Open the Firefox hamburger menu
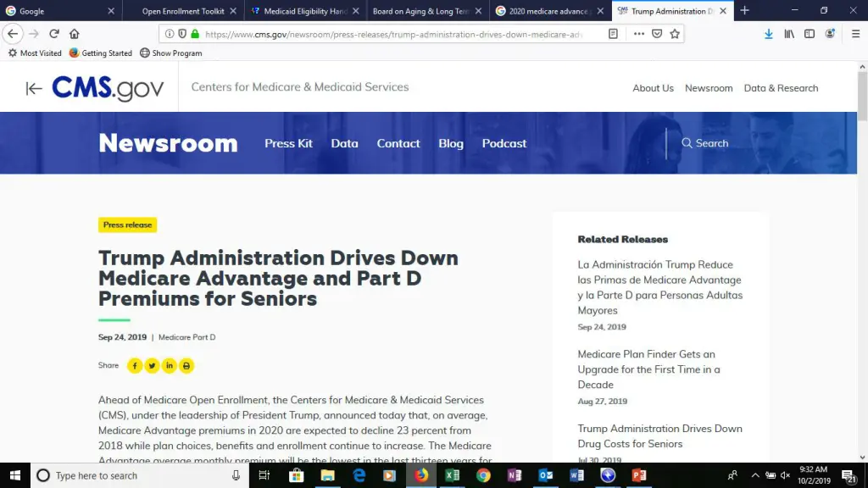Viewport: 868px width, 488px height. pos(856,34)
